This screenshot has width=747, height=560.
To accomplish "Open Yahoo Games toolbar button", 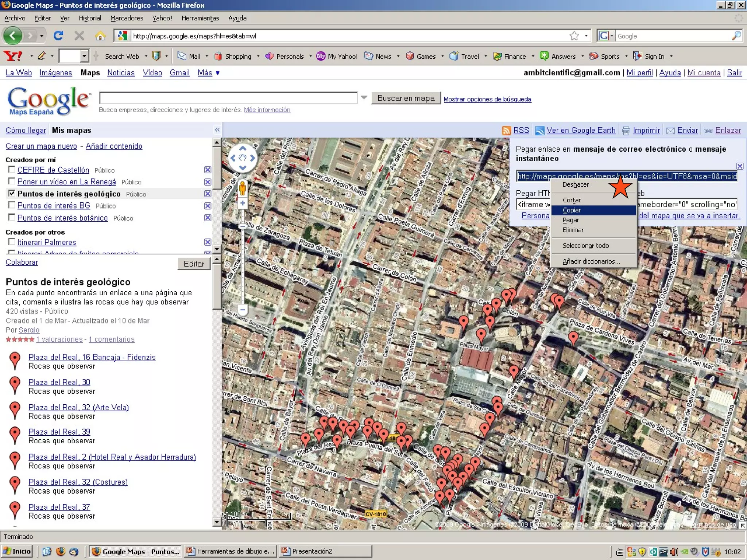I will 421,56.
